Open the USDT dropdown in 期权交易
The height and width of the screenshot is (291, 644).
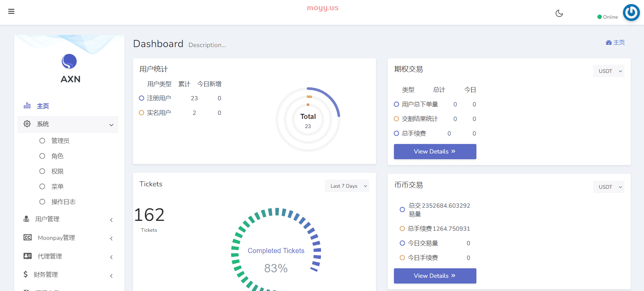[x=609, y=71]
